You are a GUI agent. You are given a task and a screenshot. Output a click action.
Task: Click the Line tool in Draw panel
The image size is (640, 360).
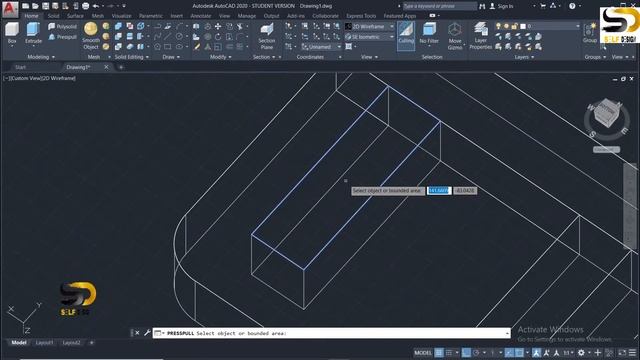167,37
